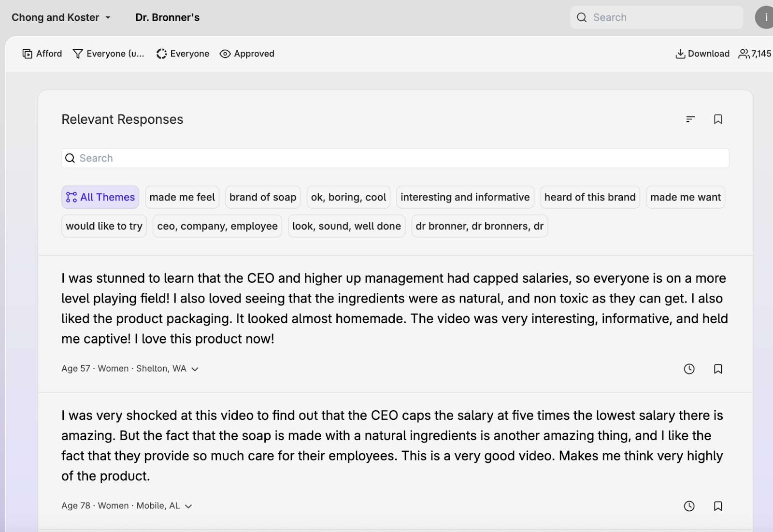Open history clock for Mobile, AL response

(689, 506)
